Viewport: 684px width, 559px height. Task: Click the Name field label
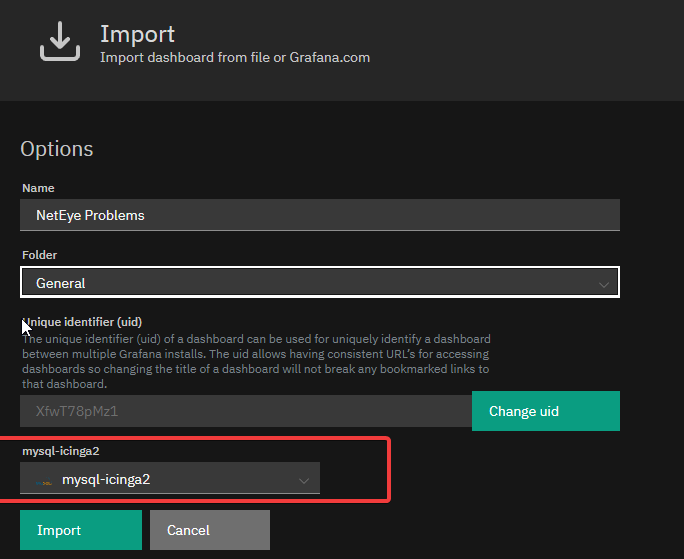(38, 188)
